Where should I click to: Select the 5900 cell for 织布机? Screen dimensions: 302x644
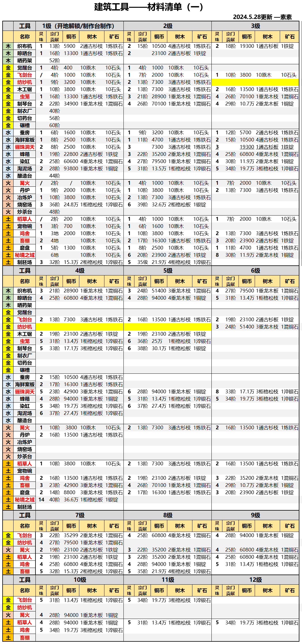tap(70, 46)
